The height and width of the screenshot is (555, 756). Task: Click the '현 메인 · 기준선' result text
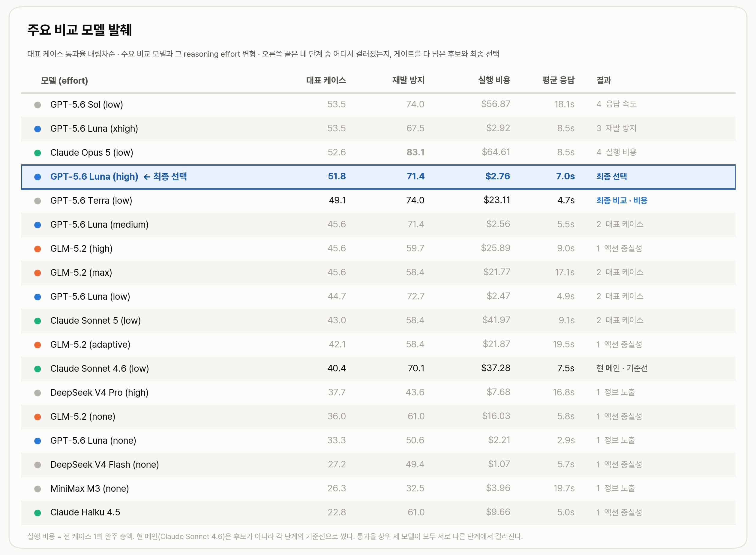[x=622, y=368]
